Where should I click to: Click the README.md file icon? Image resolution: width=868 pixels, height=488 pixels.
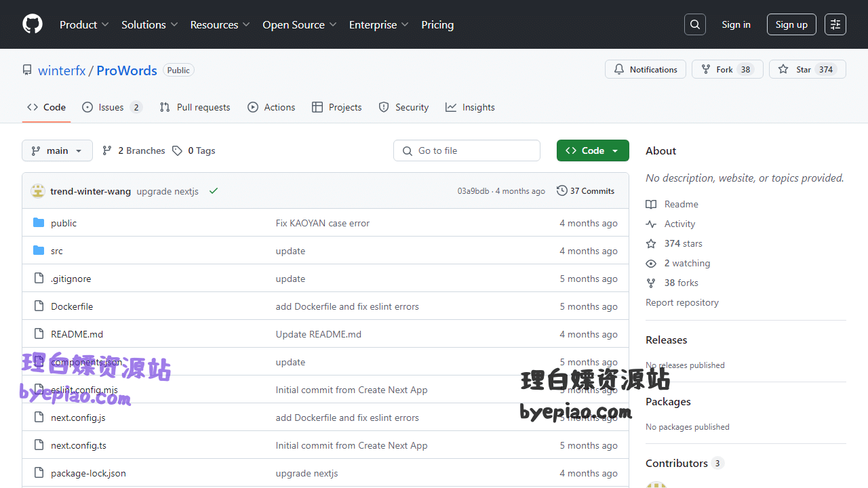(x=39, y=334)
